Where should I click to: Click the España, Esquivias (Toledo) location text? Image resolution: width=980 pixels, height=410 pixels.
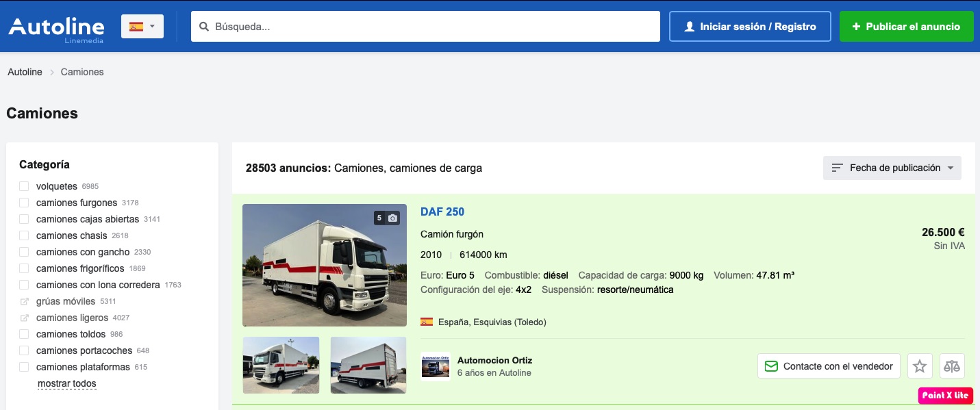492,322
